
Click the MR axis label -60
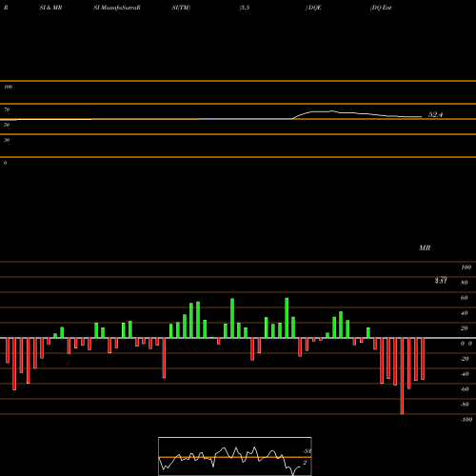[465, 389]
